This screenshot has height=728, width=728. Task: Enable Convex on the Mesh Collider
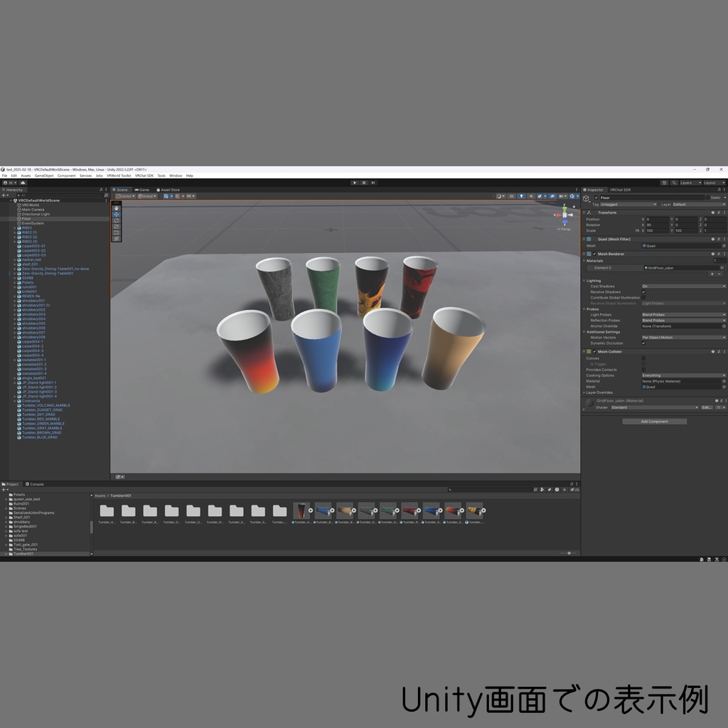point(643,358)
